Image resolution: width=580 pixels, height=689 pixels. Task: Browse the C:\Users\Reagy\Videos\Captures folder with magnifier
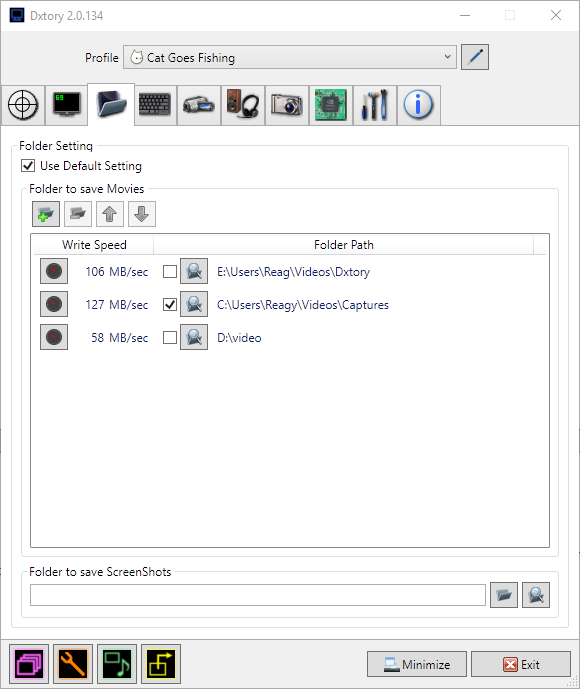pyautogui.click(x=194, y=304)
